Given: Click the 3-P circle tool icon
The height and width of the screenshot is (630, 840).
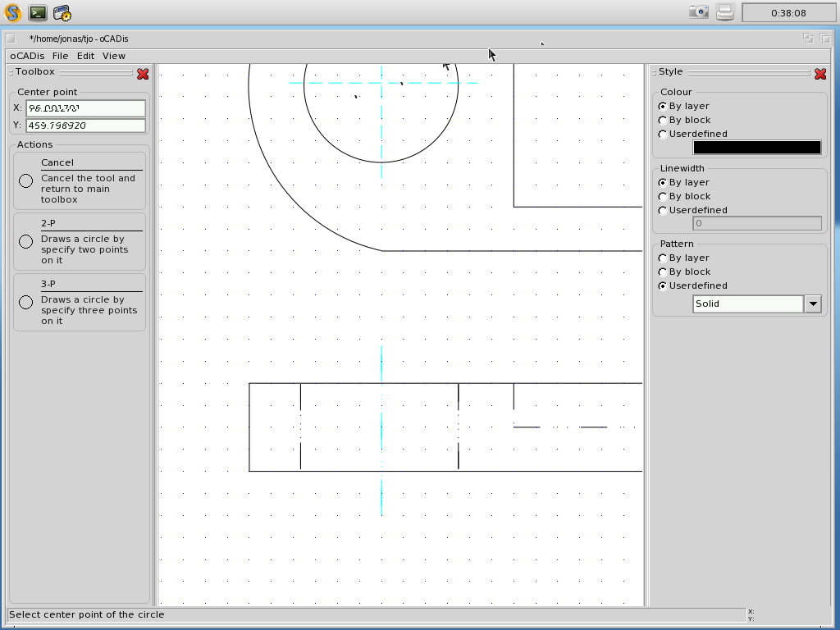Looking at the screenshot, I should pos(25,302).
